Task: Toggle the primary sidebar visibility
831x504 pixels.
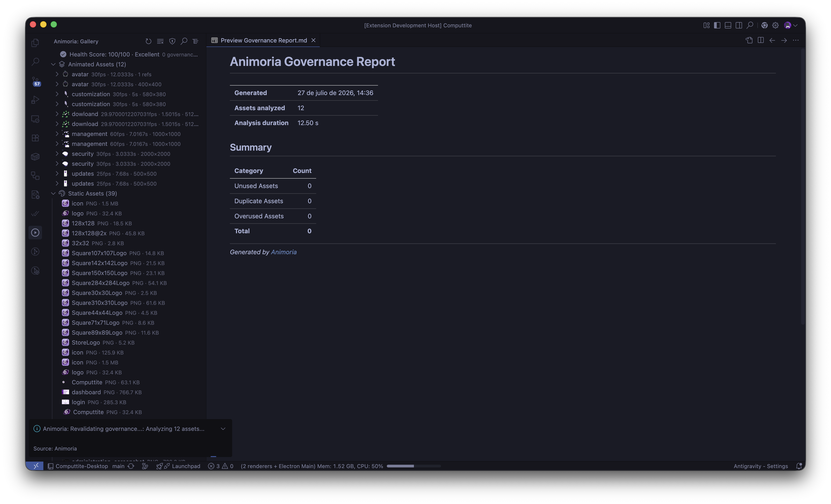Action: [717, 25]
